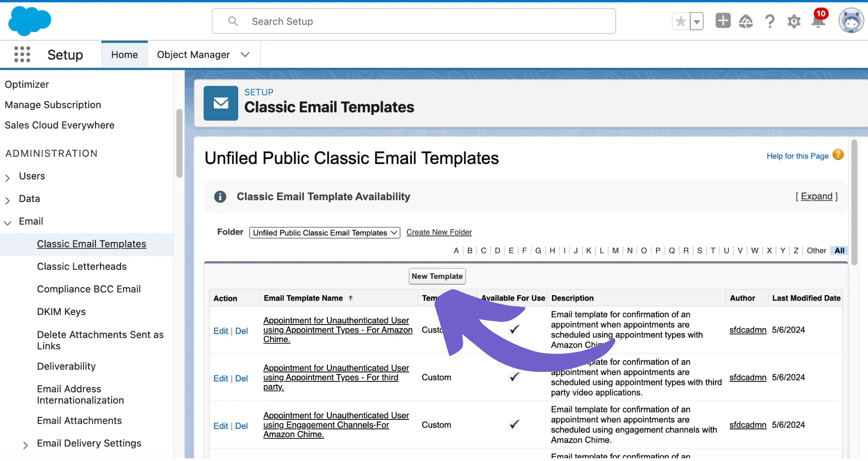Screen dimensions: 868x461
Task: Click the Salesforce cloud logo
Action: (x=30, y=21)
